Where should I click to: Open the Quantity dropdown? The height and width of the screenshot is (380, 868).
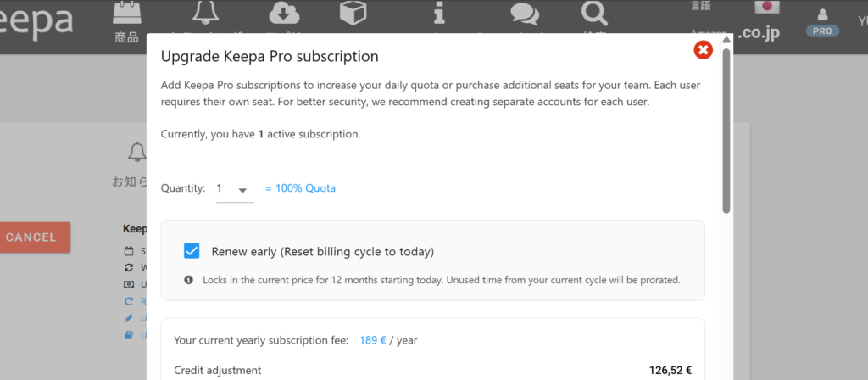(x=234, y=188)
